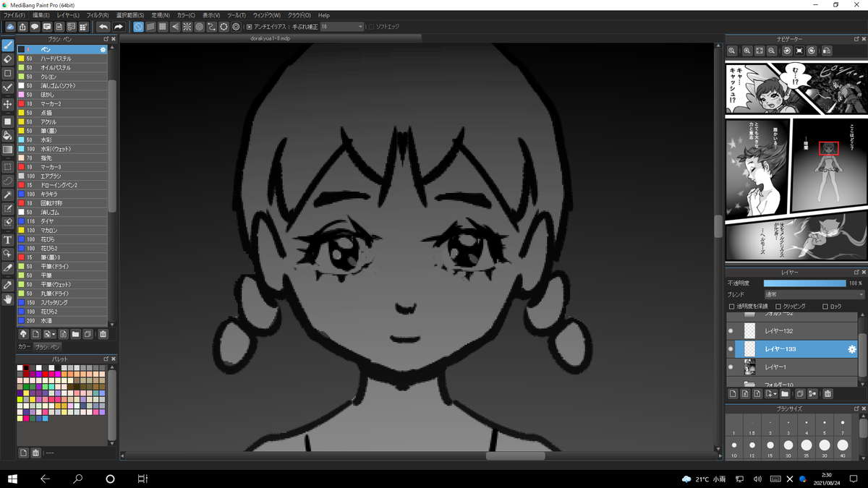Select the Hand pan tool
Viewport: 868px width, 488px height.
click(x=7, y=299)
